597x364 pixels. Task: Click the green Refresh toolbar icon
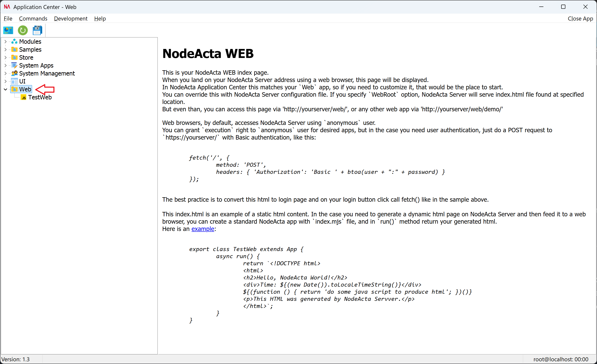pos(23,30)
